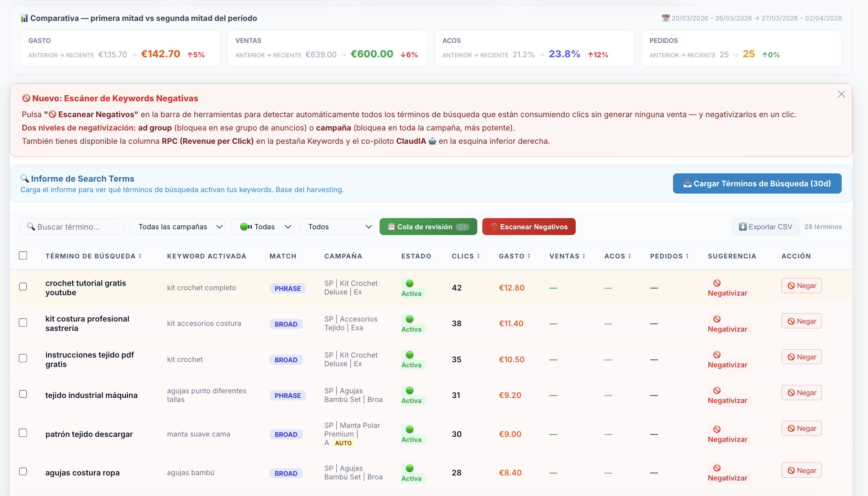The image size is (868, 496).
Task: Click the Negativizar icon for agujas costura ropa
Action: (717, 468)
